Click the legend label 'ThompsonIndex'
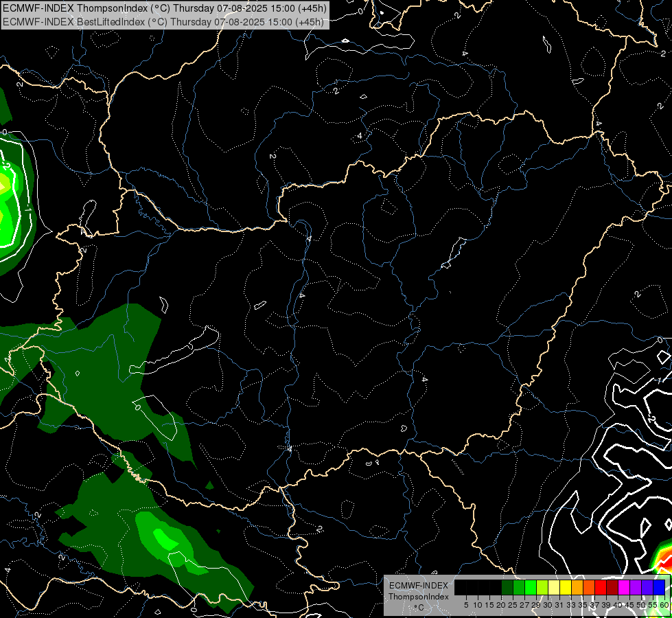Viewport: 672px width, 618px height. [x=419, y=597]
